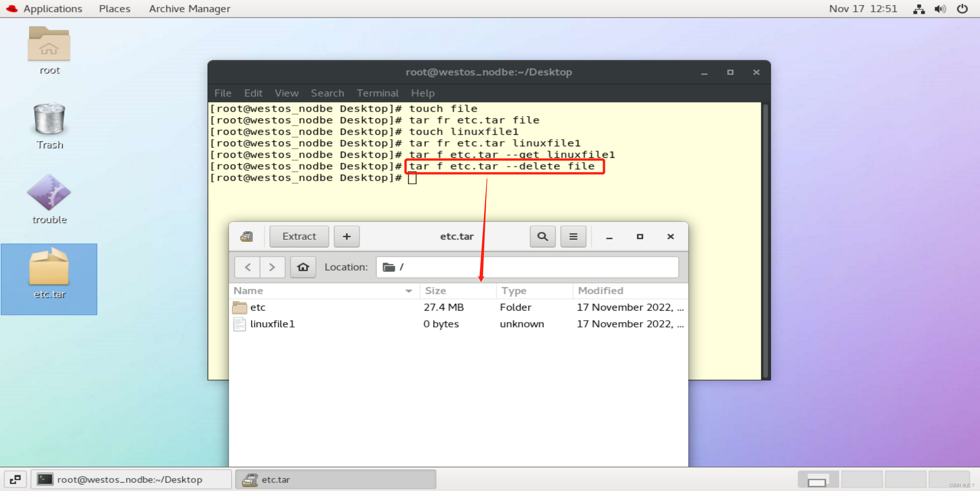980x491 pixels.
Task: Go to archive home location
Action: [x=303, y=267]
